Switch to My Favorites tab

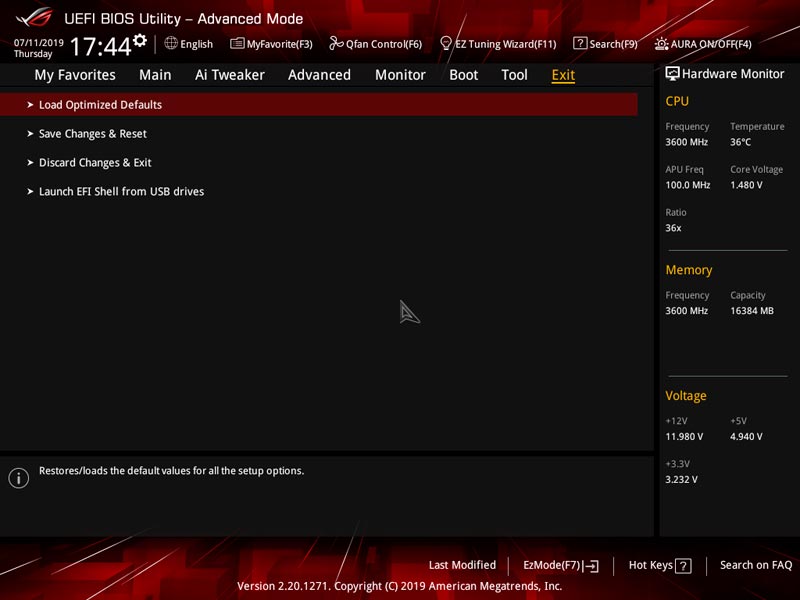click(x=75, y=75)
